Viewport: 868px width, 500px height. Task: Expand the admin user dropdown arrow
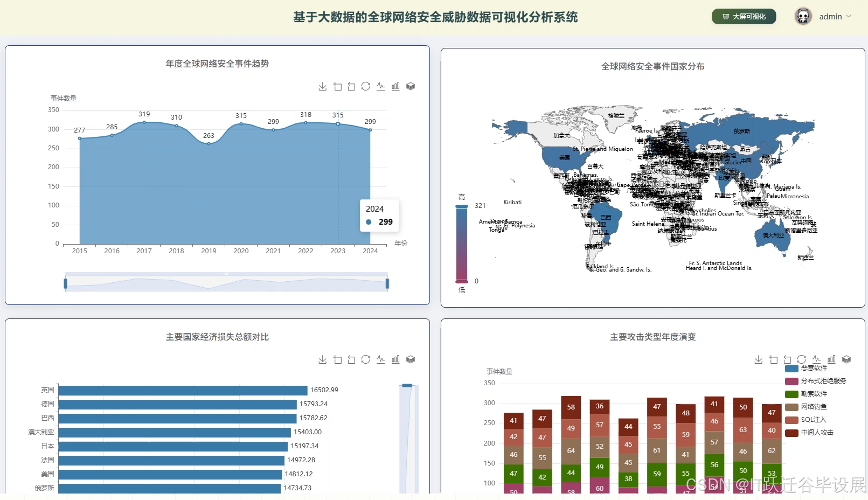[849, 17]
